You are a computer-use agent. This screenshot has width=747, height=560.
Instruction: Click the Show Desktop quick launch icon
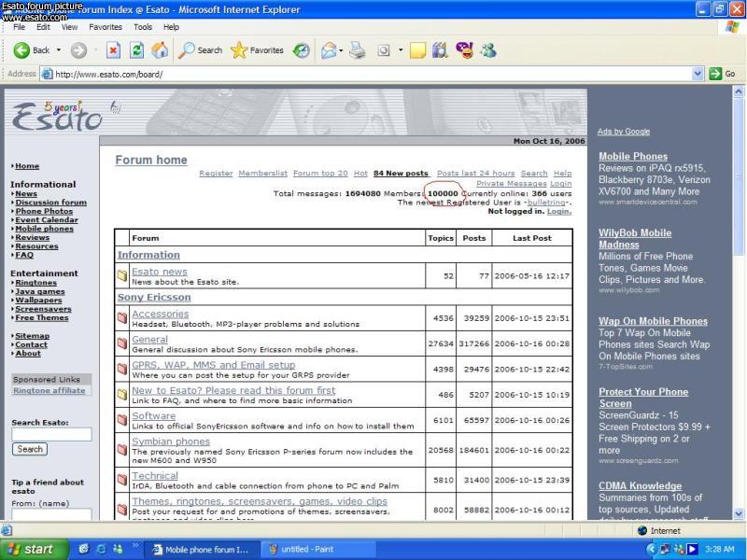point(84,549)
